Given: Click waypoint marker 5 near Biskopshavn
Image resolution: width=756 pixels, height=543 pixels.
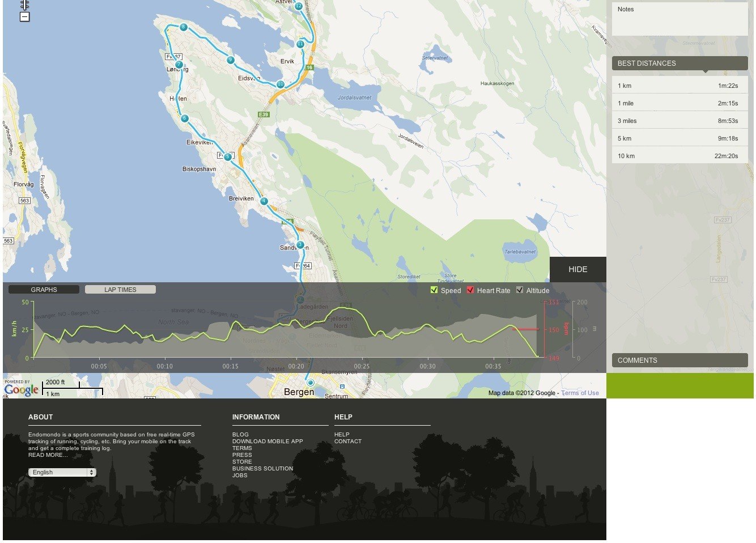Looking at the screenshot, I should coord(227,156).
